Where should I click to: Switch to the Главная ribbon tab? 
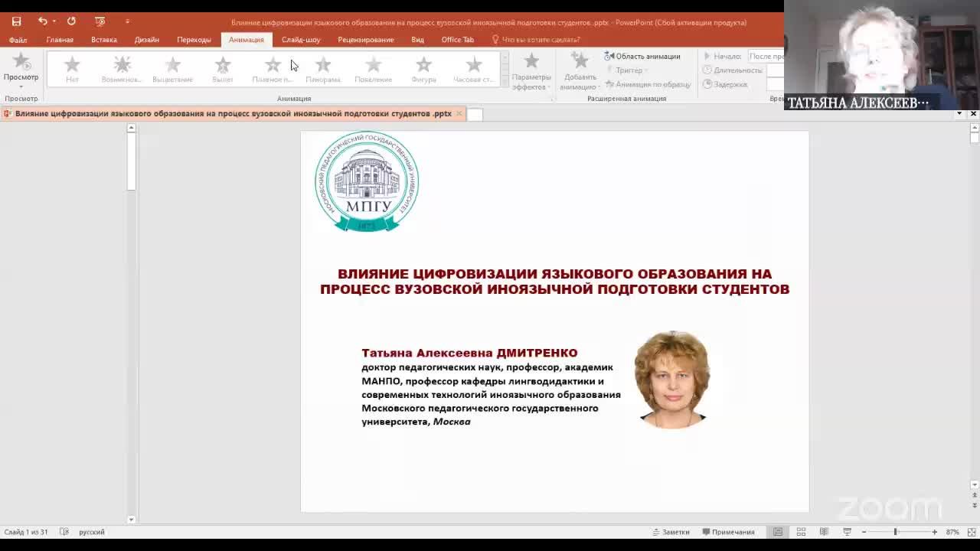(60, 40)
